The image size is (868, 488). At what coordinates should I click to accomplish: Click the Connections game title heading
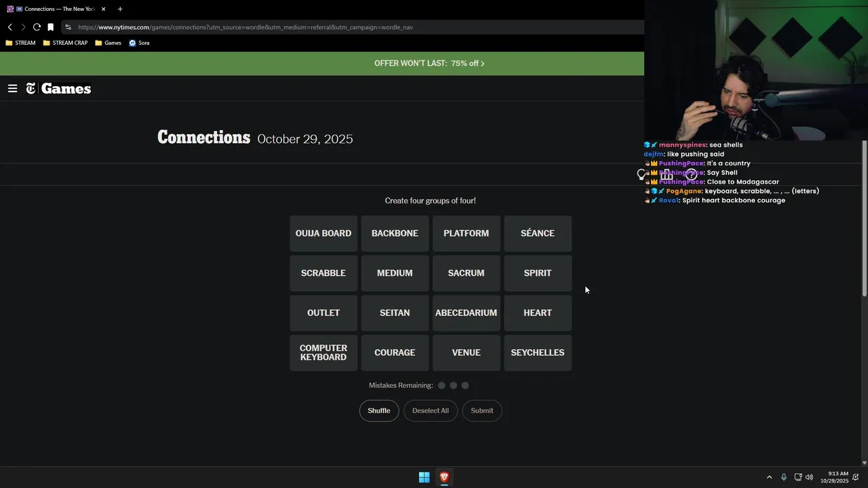tap(204, 138)
